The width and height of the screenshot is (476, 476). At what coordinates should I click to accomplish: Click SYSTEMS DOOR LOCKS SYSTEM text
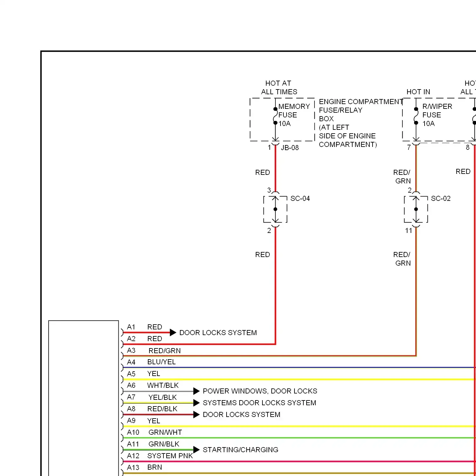pyautogui.click(x=259, y=403)
